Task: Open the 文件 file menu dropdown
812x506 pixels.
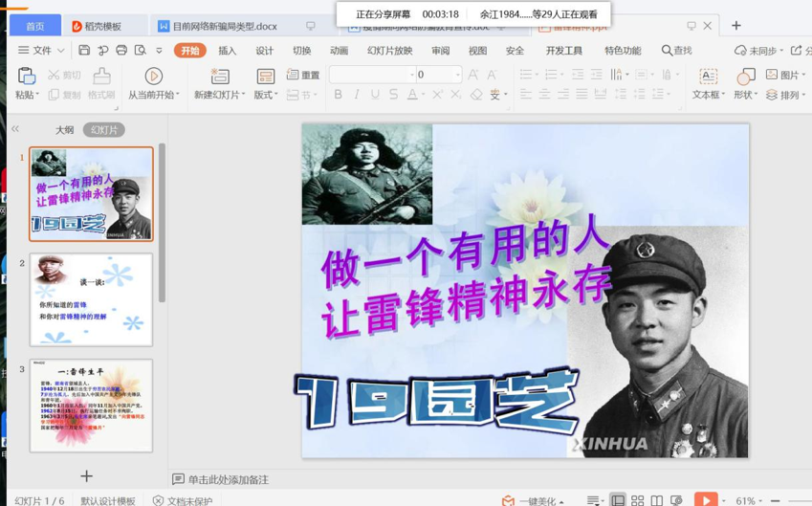Action: [41, 50]
